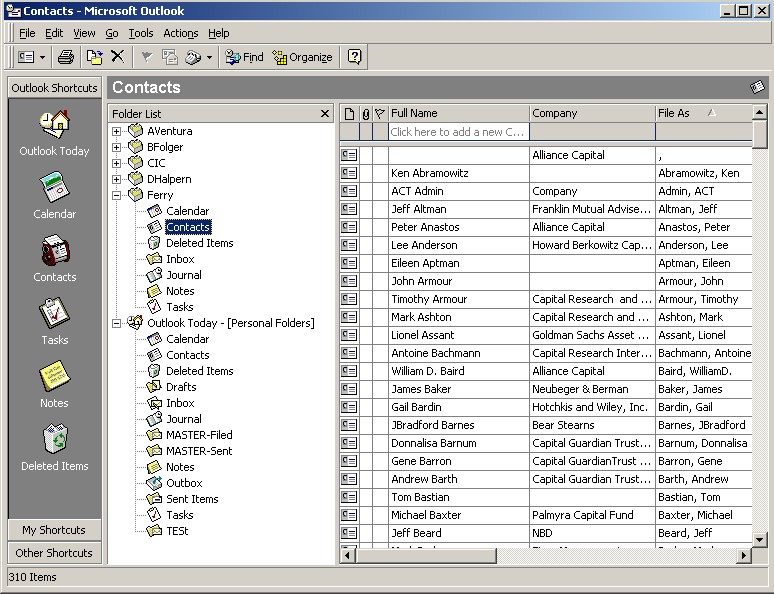Click the Contacts folder banner icon

(x=757, y=87)
